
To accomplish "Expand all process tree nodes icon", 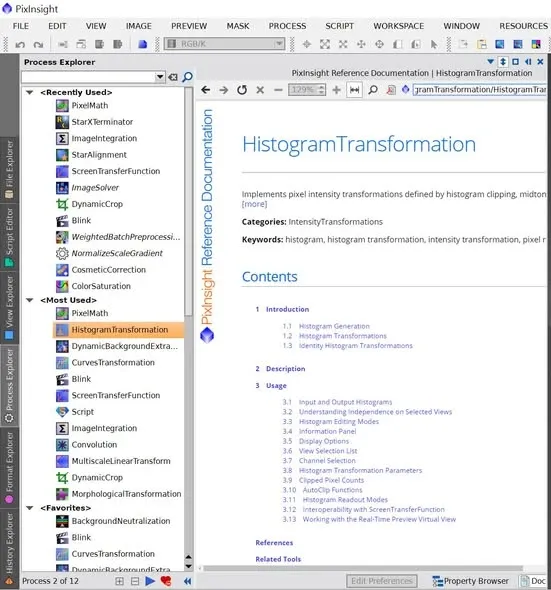I will pos(119,581).
